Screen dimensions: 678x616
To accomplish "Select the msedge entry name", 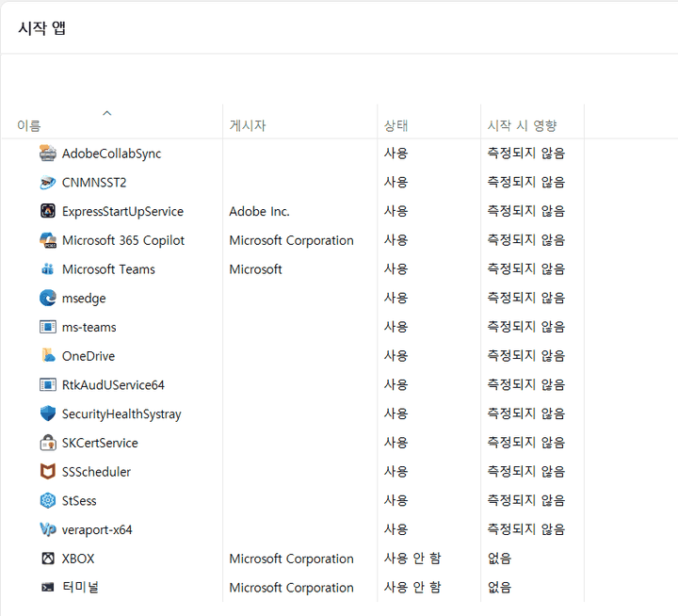I will pos(84,299).
